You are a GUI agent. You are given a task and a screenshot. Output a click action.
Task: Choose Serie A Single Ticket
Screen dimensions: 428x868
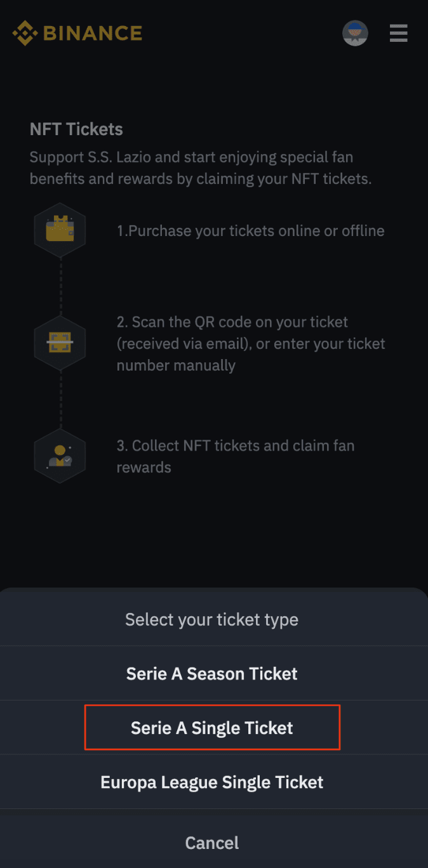212,728
